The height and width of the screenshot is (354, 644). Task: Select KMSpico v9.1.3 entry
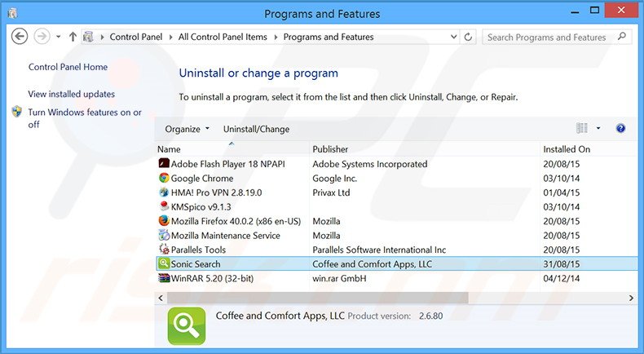click(201, 207)
